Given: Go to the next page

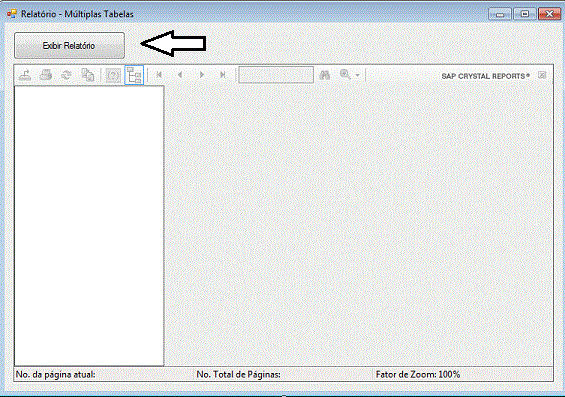Looking at the screenshot, I should (x=201, y=75).
